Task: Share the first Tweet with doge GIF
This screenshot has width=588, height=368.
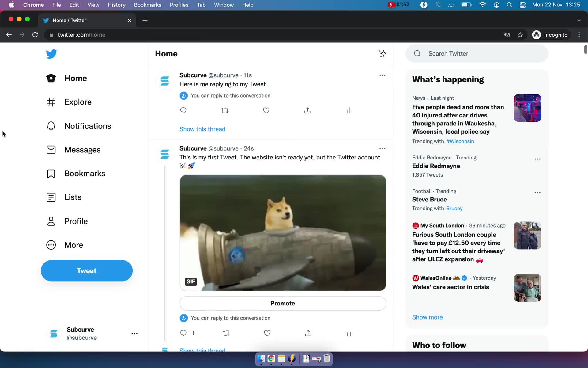Action: (308, 333)
